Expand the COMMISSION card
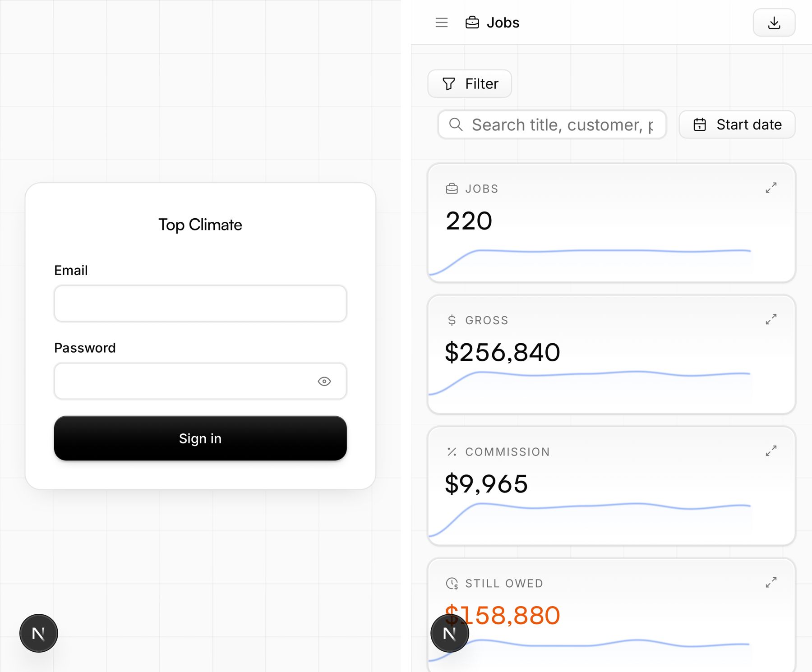This screenshot has width=812, height=672. click(771, 451)
